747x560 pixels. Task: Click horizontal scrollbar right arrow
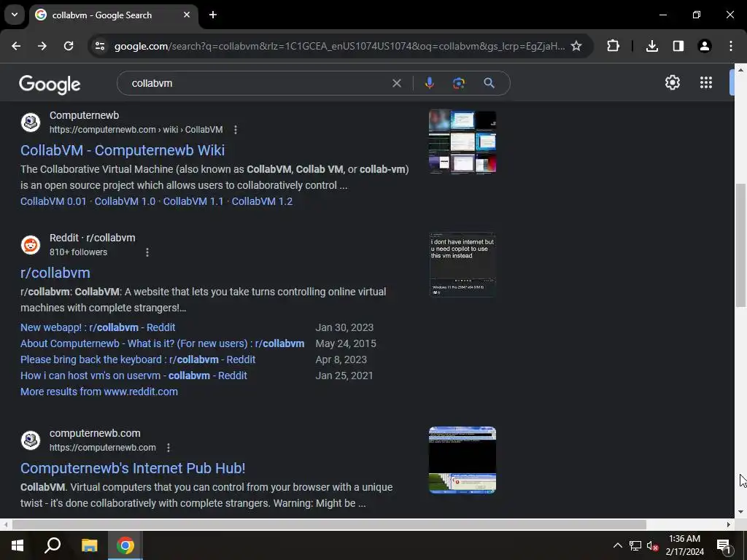pos(729,525)
